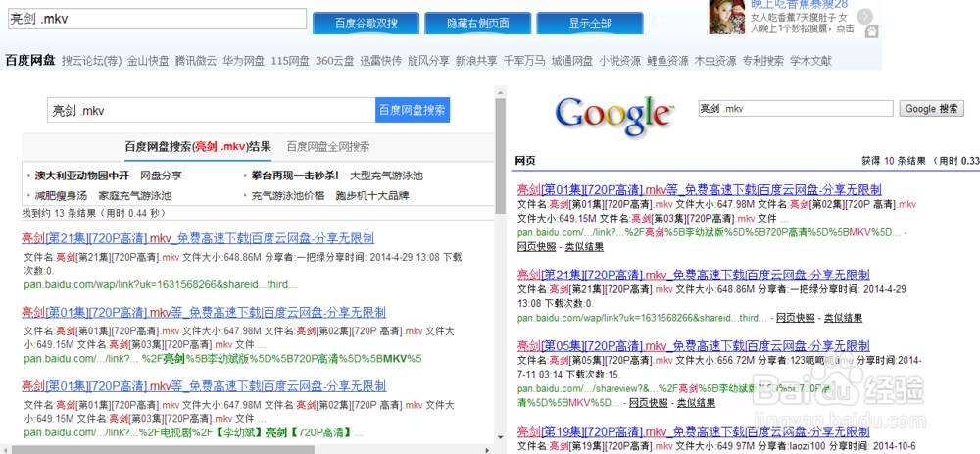The height and width of the screenshot is (454, 980).
Task: Open Google result 亮剑[第01集][720P高清].mkv等
Action: (700, 189)
